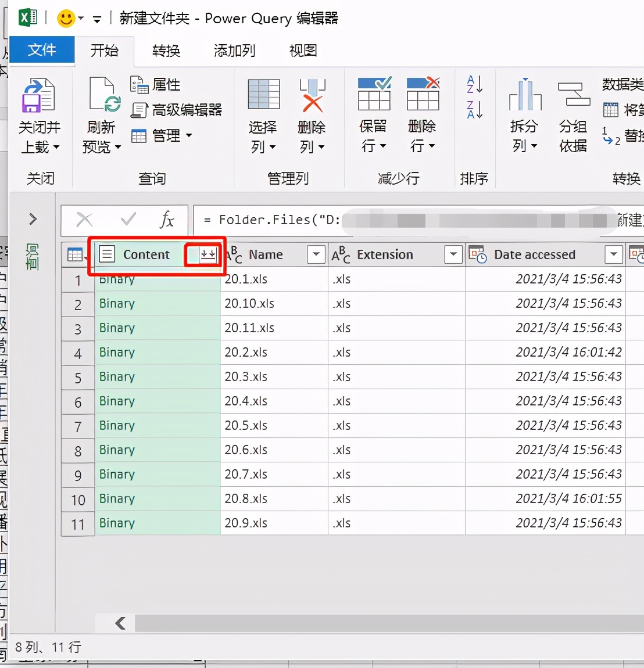Cancel the formula with the X button
644x668 pixels.
pyautogui.click(x=84, y=220)
